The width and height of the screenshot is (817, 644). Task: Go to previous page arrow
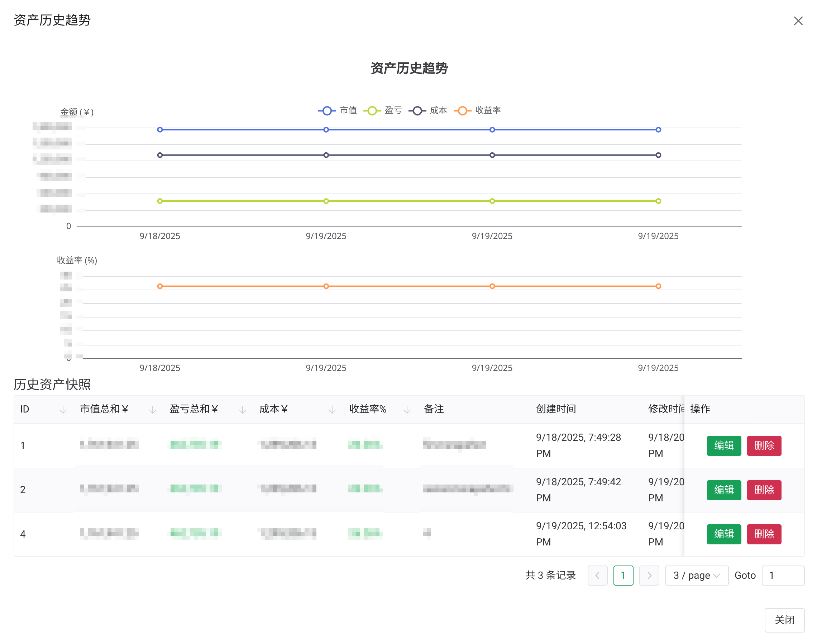pos(597,576)
